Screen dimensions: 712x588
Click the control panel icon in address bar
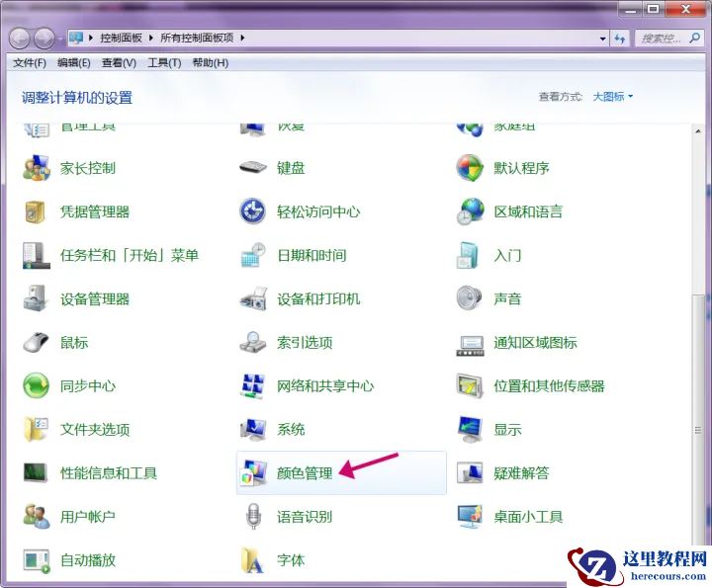point(76,38)
